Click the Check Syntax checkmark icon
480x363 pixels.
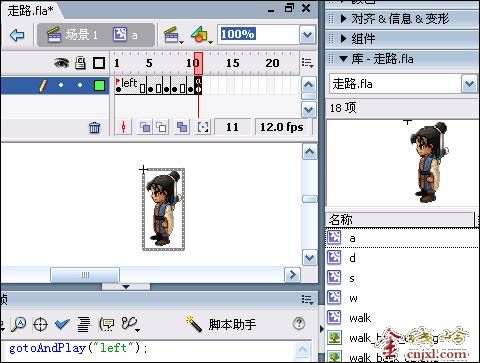click(x=62, y=324)
